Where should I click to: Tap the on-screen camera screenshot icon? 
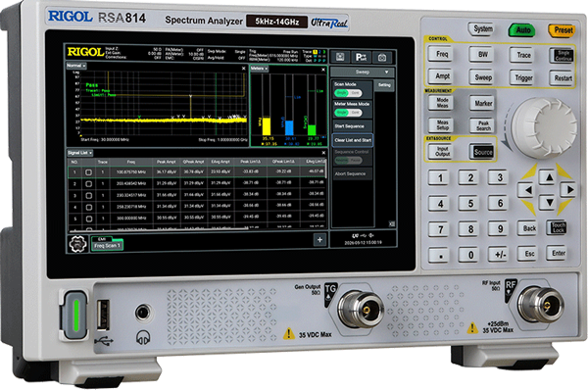coord(382,58)
